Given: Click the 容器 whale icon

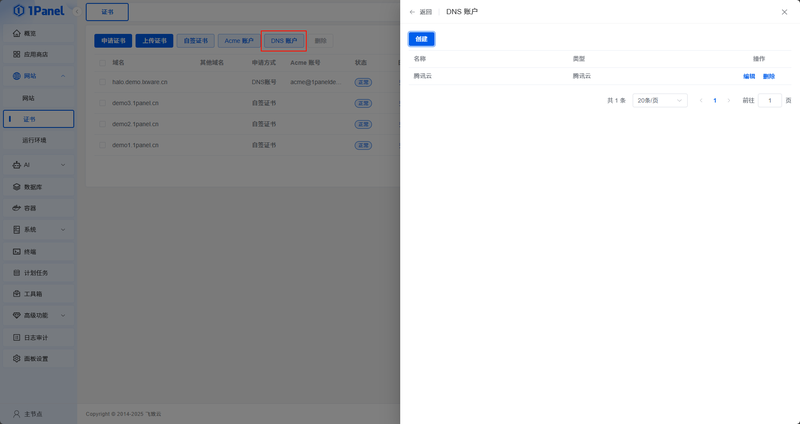Looking at the screenshot, I should 17,208.
